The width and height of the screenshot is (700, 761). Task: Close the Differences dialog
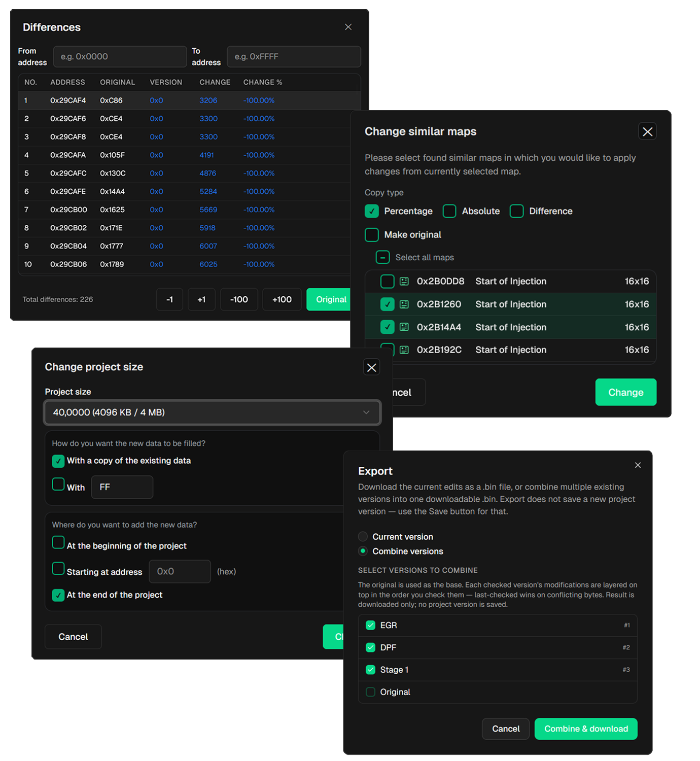(x=348, y=27)
